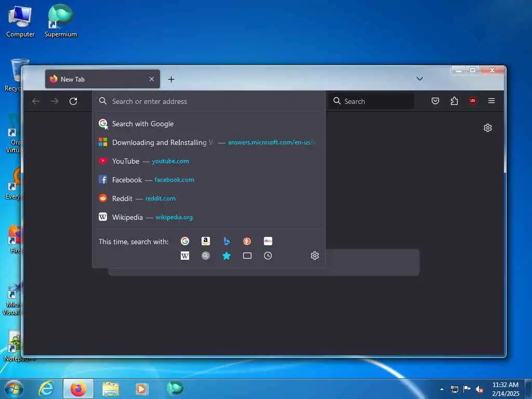Image resolution: width=532 pixels, height=399 pixels.
Task: Launch Internet Explorer from taskbar
Action: 46,389
